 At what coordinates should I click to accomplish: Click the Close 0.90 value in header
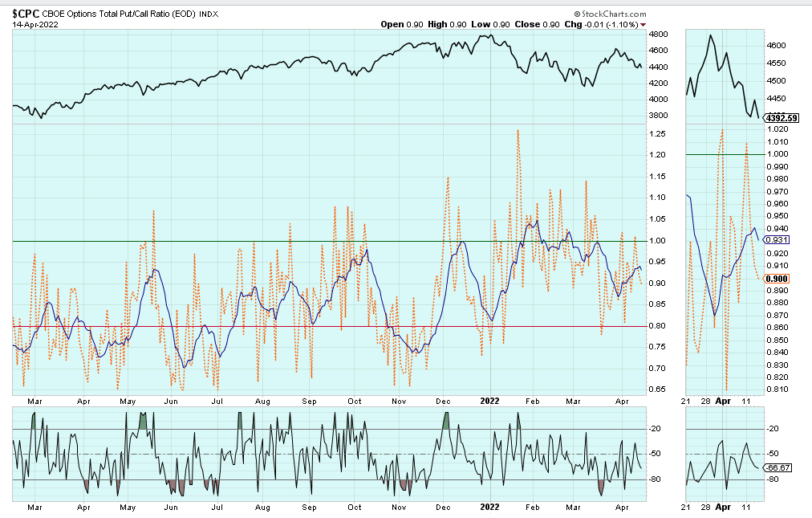click(533, 24)
